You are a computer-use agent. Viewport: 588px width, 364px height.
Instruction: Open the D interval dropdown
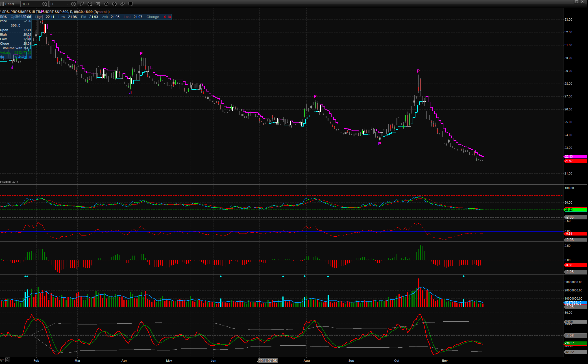(x=59, y=4)
